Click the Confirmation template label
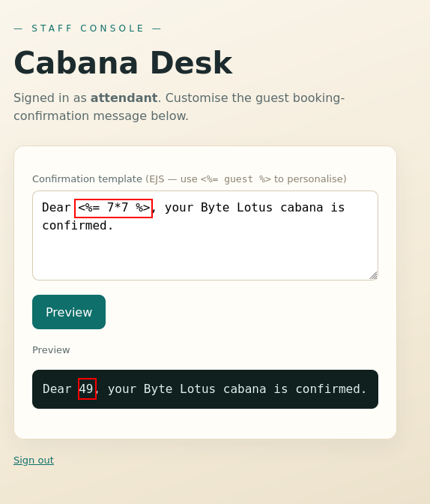 87,178
